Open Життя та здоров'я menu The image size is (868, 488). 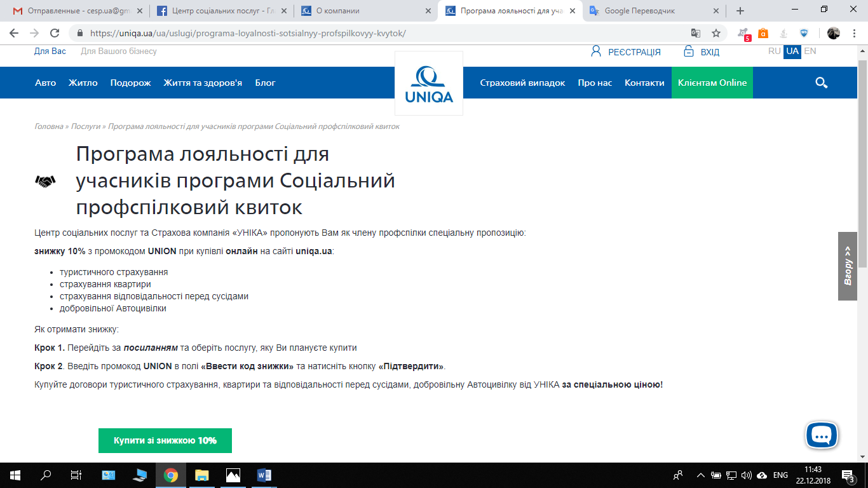pos(203,83)
